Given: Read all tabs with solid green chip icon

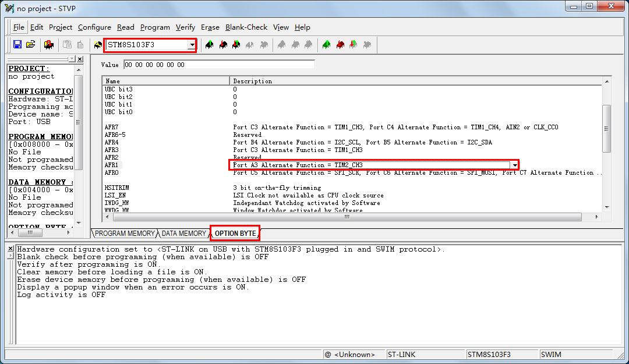Looking at the screenshot, I should pos(327,44).
